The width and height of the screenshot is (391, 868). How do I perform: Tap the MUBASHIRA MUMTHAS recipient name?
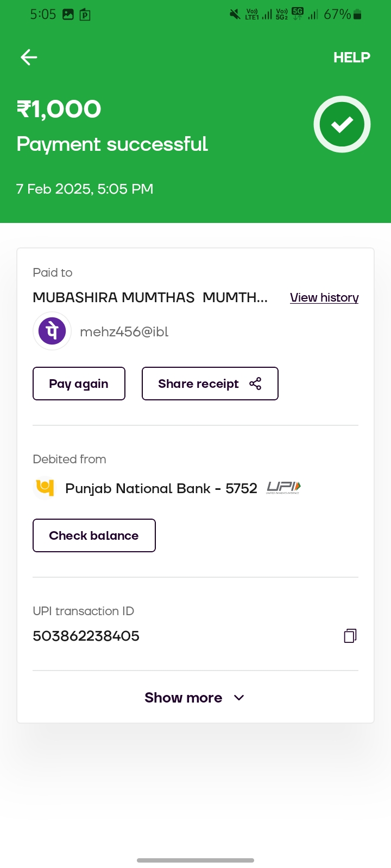150,297
